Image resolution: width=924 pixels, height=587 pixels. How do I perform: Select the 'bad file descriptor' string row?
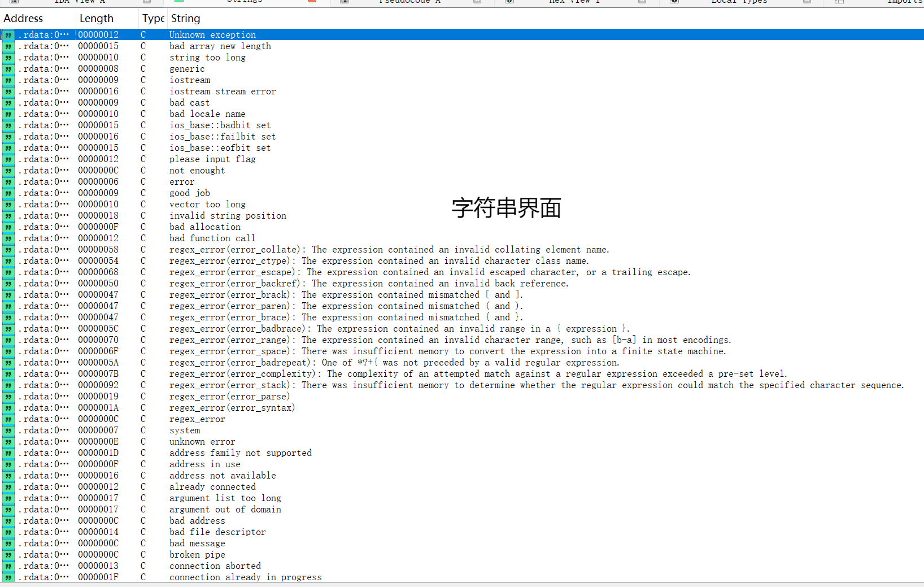click(217, 532)
